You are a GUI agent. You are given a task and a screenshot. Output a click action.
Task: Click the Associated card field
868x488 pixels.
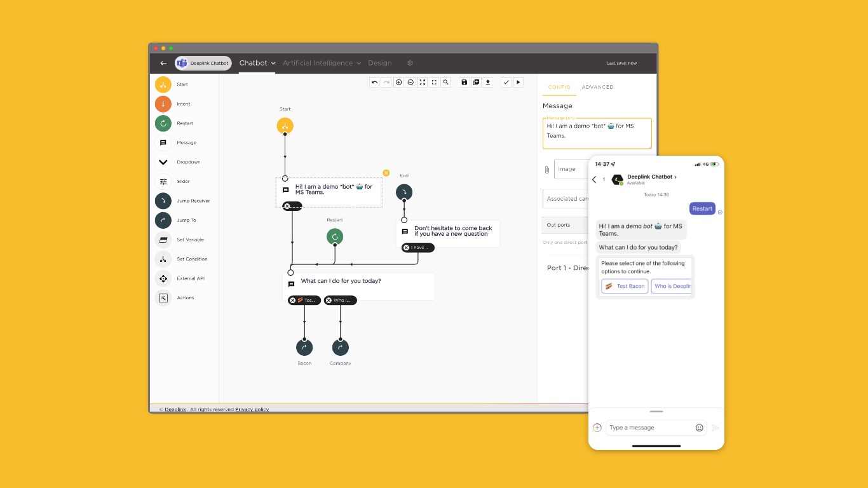click(566, 199)
